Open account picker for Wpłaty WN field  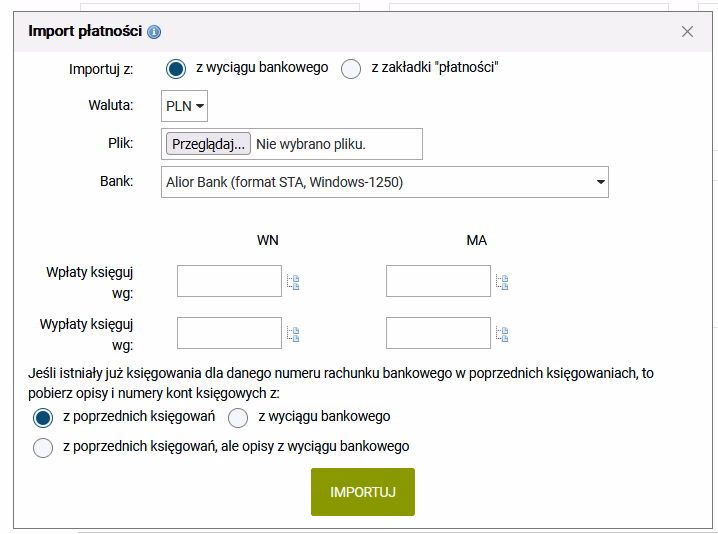tap(293, 282)
